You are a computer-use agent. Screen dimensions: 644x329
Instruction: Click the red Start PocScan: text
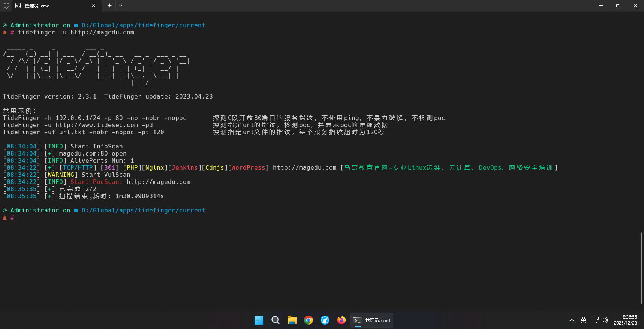coord(97,182)
